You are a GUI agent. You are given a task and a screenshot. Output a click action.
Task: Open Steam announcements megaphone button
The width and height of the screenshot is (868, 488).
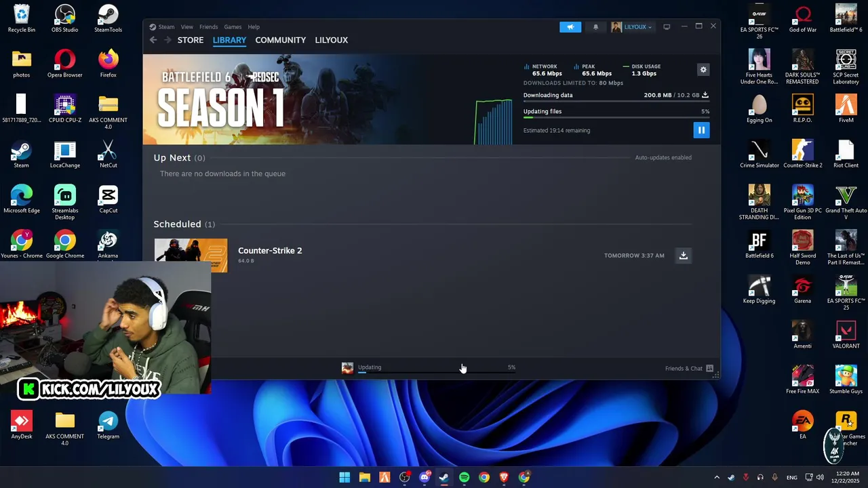[570, 27]
